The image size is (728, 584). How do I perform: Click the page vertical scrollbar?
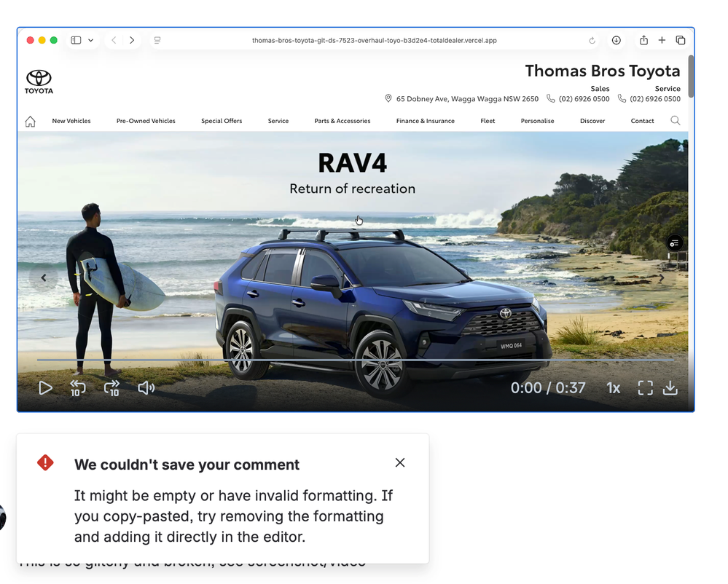(691, 76)
